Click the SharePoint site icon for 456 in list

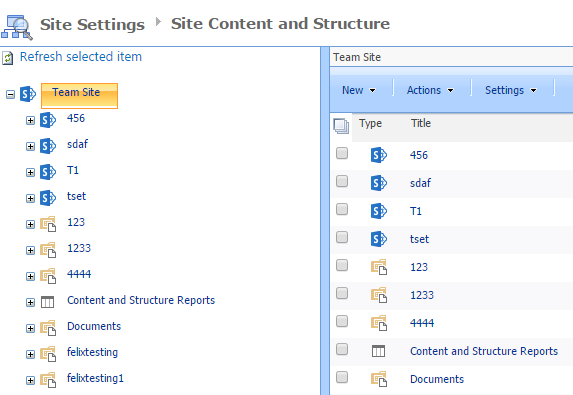pos(379,155)
